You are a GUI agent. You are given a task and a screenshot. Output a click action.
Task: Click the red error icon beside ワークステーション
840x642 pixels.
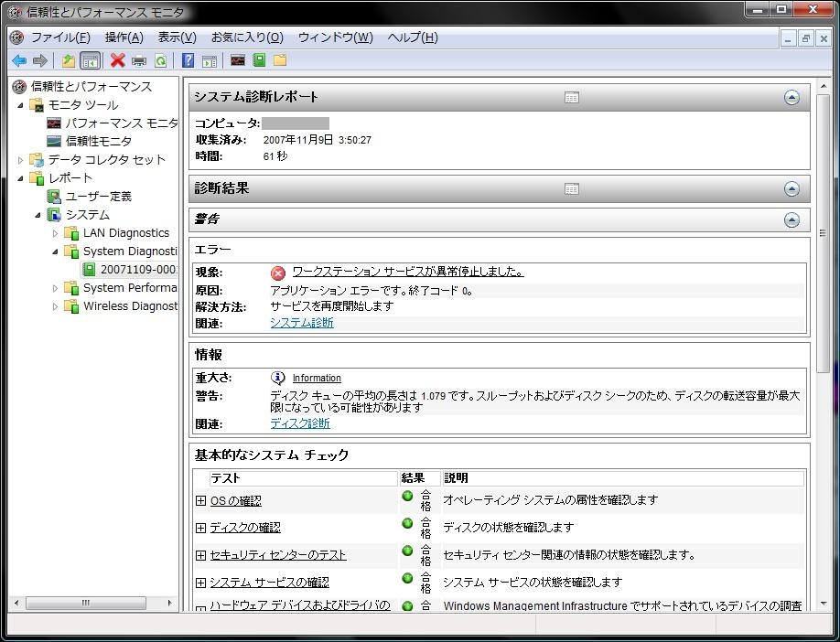[x=278, y=273]
